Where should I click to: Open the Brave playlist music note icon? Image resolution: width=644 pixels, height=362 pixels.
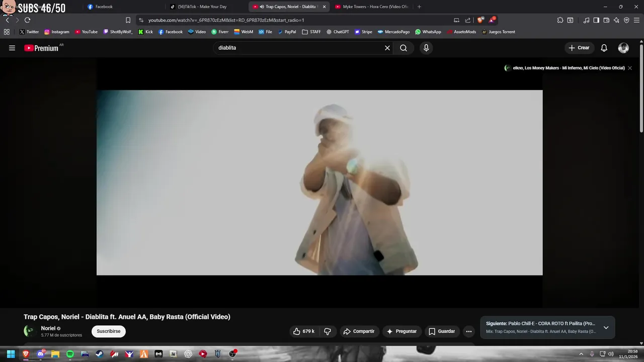(x=586, y=20)
